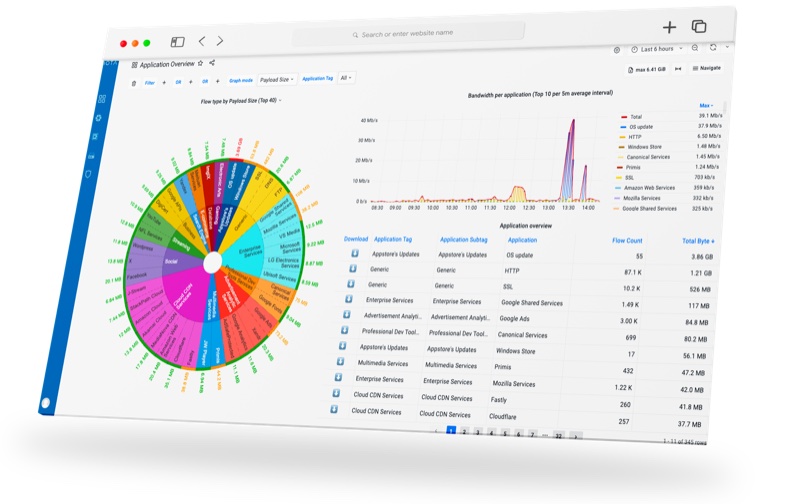800x504 pixels.
Task: Open the Last 6 hours time picker
Action: [656, 49]
